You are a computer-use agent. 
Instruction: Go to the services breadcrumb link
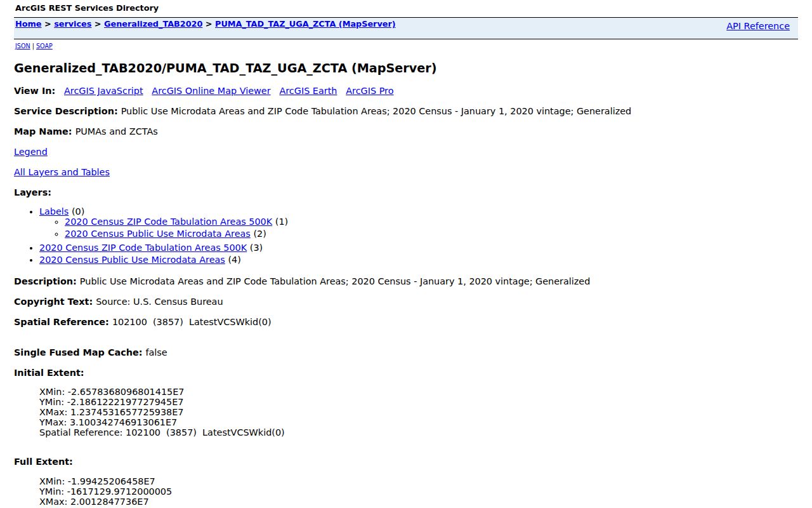[x=73, y=24]
